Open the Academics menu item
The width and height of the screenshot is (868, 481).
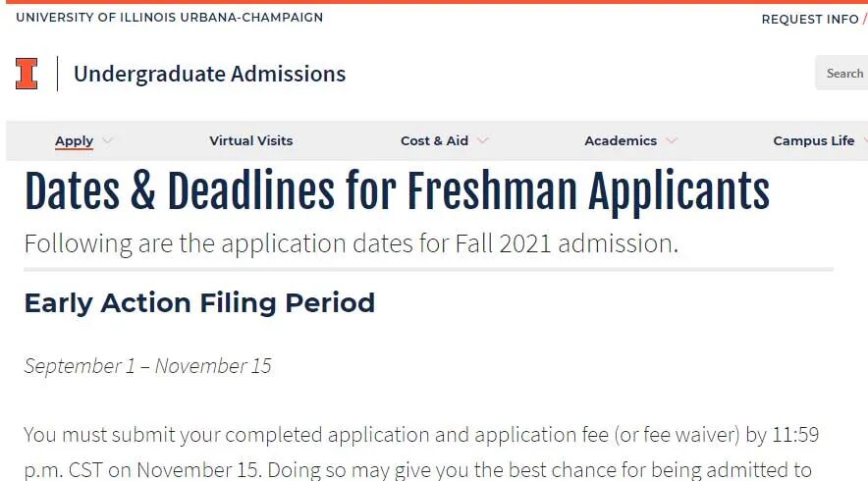pos(621,140)
